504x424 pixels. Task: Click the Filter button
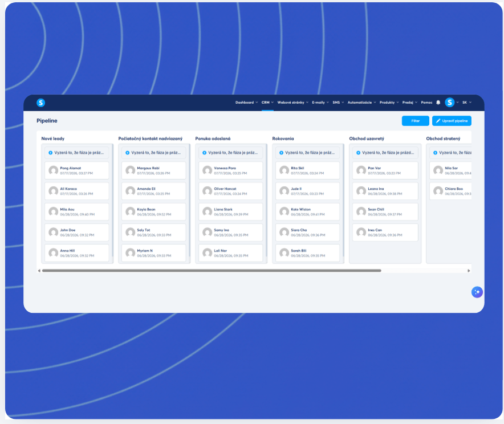[x=415, y=121]
